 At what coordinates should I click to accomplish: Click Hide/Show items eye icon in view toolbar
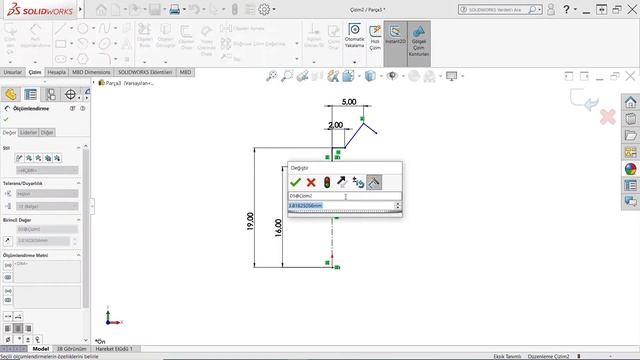392,76
